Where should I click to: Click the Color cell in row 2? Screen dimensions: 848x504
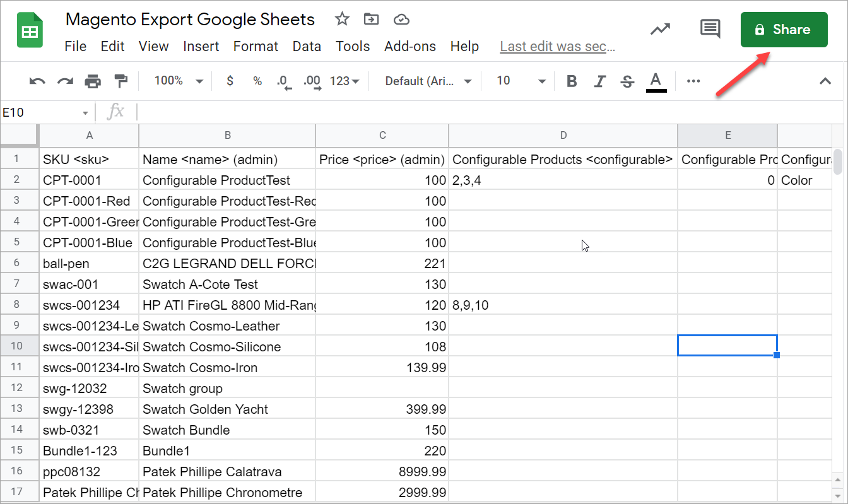[804, 180]
